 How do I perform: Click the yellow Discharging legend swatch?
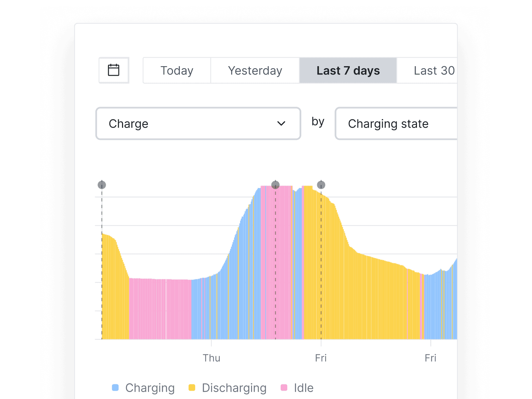[192, 387]
